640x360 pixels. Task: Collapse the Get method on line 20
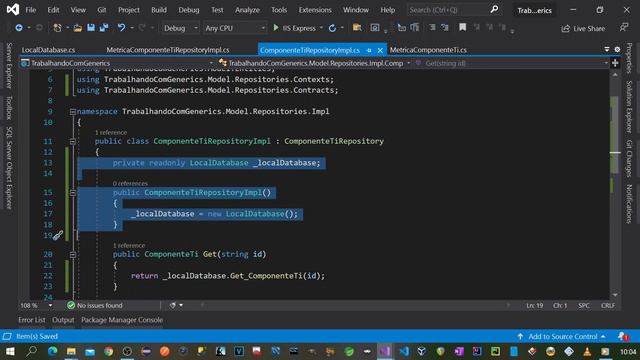point(73,255)
